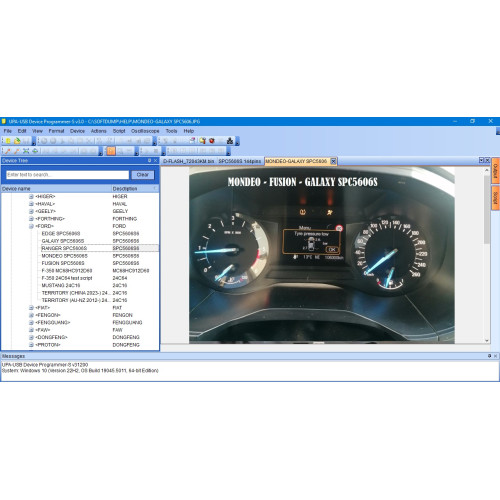
Task: Close the Device Tree panel
Action: pyautogui.click(x=155, y=160)
